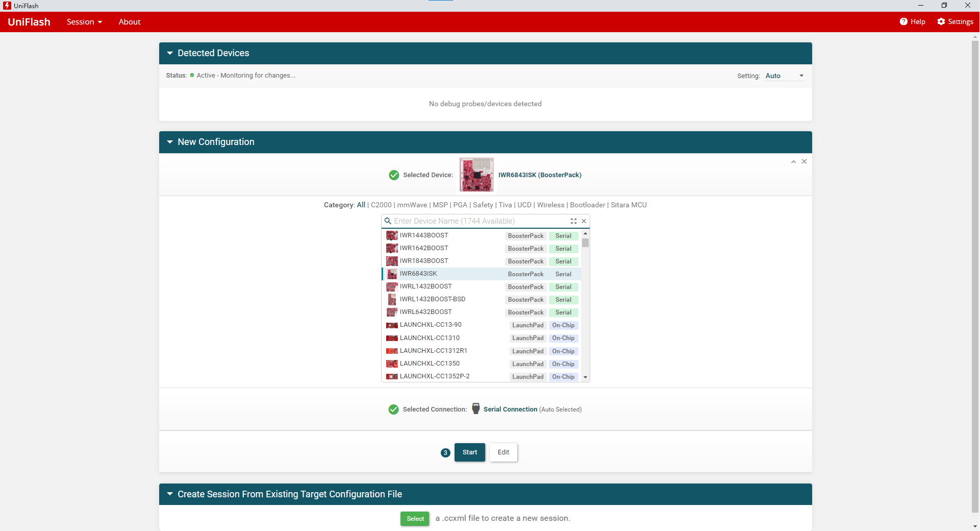Click the LAUNCHXL-CC1312R1 board icon
Image resolution: width=980 pixels, height=531 pixels.
click(392, 351)
